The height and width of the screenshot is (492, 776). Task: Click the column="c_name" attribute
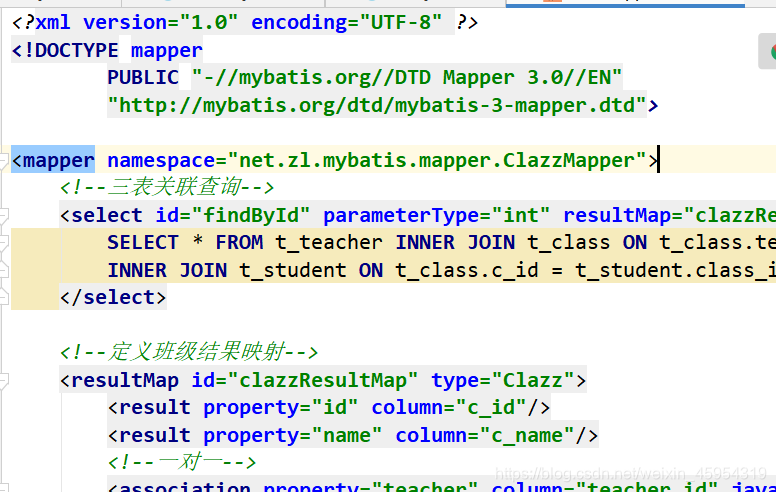pyautogui.click(x=485, y=435)
